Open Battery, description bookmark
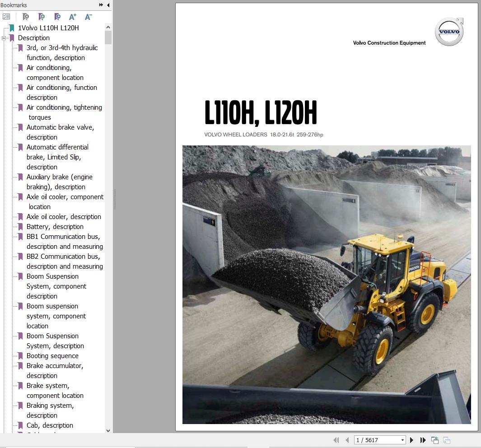Screen dimensions: 481x448 pos(55,227)
